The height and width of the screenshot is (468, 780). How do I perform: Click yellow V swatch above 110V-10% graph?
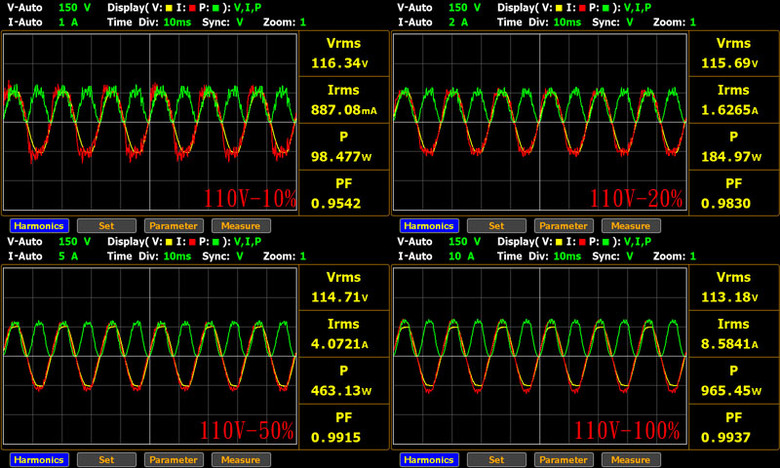[169, 8]
